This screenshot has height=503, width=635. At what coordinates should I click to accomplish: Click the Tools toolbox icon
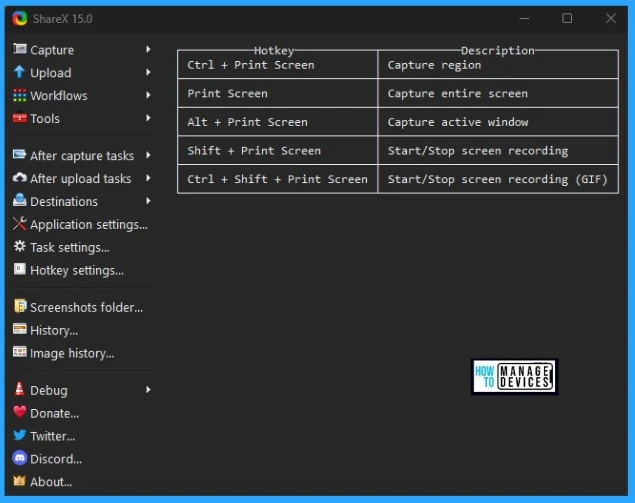19,118
